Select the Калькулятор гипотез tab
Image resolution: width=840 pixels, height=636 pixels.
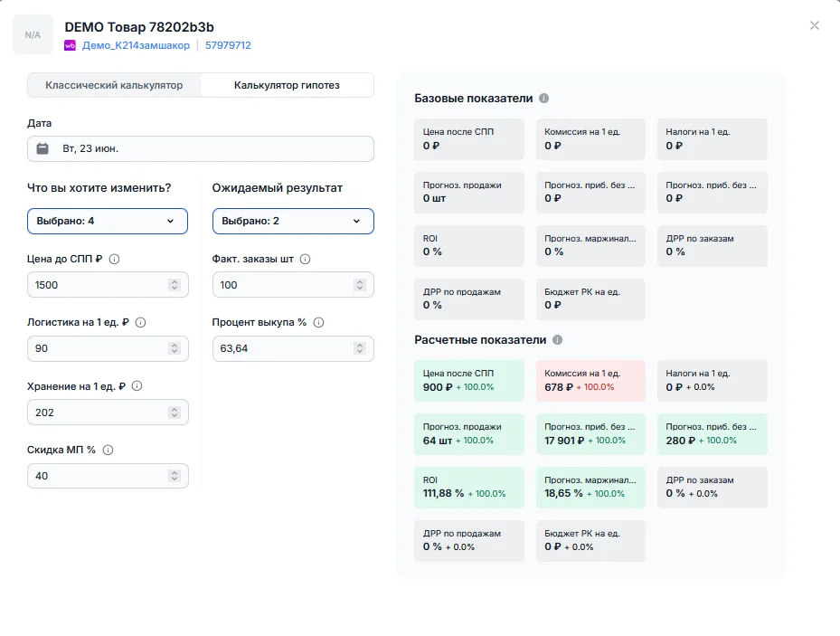pyautogui.click(x=287, y=85)
